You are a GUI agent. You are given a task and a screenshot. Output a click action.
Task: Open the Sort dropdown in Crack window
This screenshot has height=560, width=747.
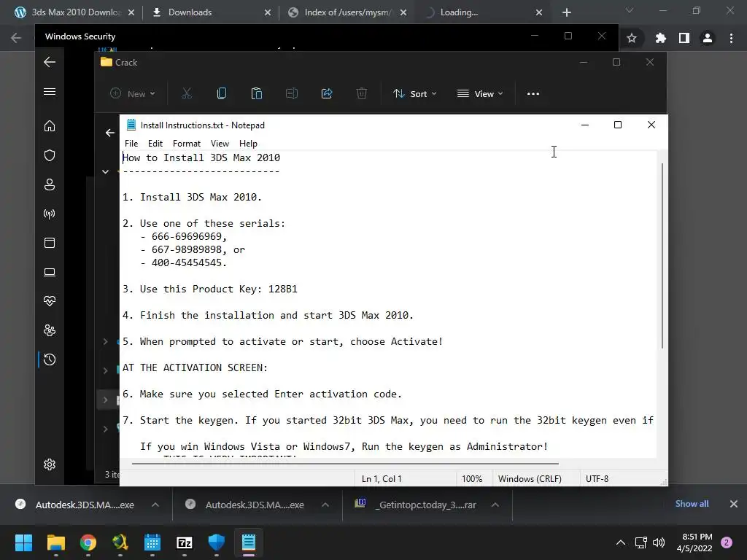pyautogui.click(x=414, y=94)
